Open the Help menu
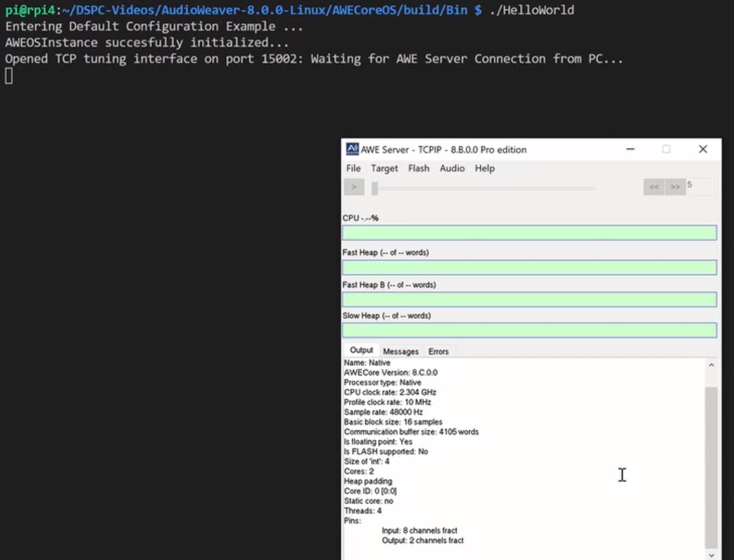 pos(484,168)
